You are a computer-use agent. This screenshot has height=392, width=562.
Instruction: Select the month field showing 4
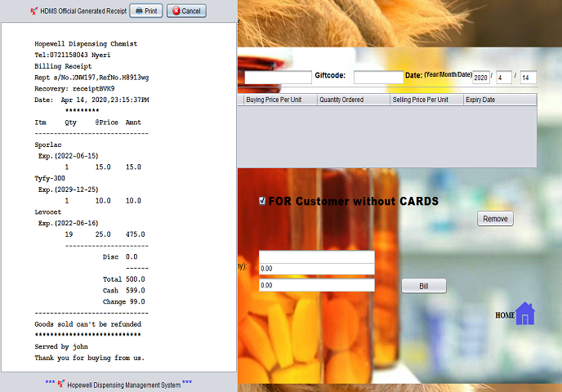tap(504, 78)
